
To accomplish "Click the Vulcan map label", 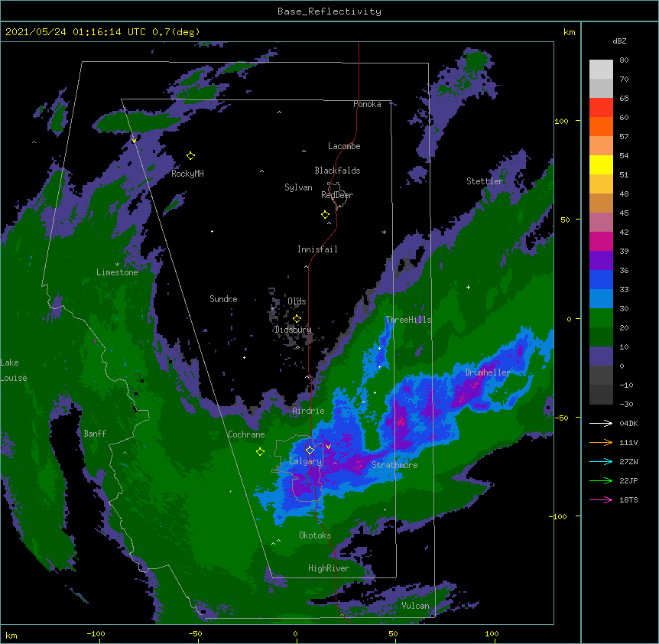I will (415, 606).
